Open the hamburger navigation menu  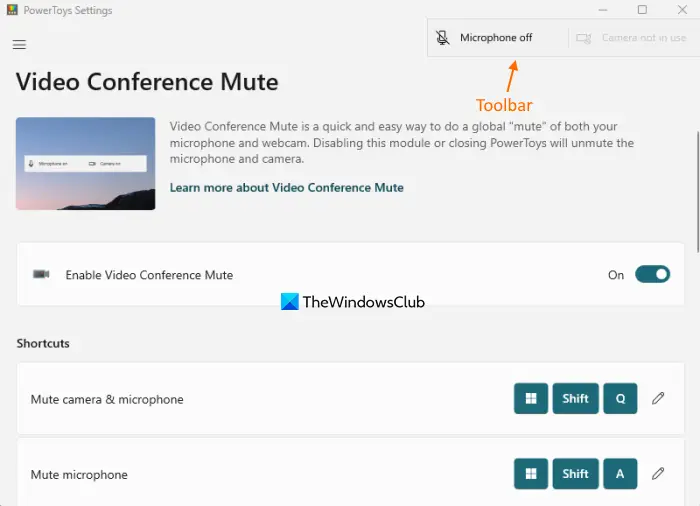19,45
